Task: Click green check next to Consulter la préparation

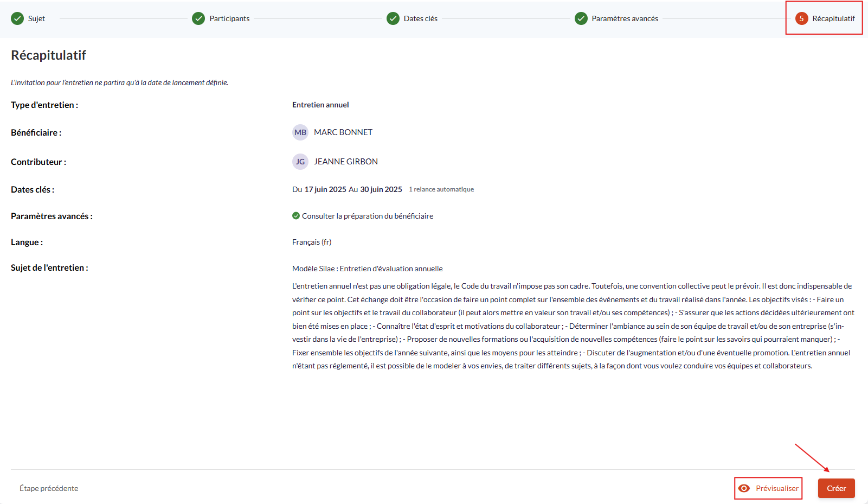Action: [296, 216]
